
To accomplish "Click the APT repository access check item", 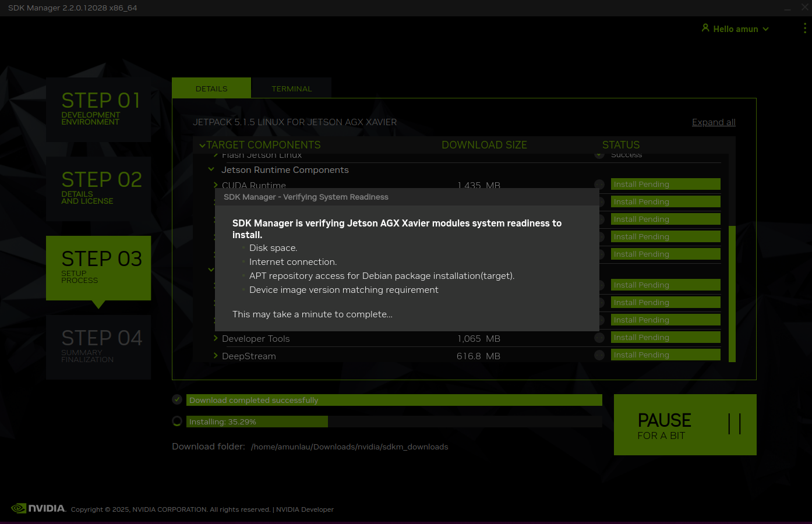I will click(382, 276).
